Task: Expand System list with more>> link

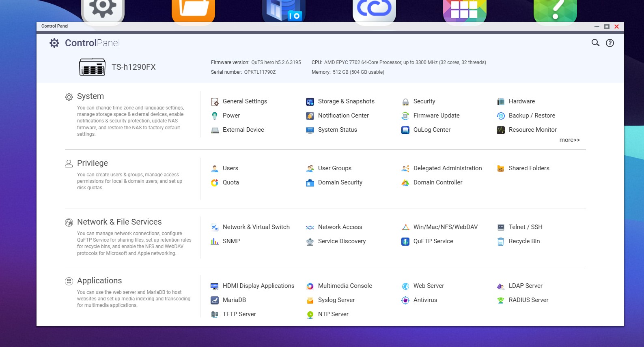Action: 569,140
